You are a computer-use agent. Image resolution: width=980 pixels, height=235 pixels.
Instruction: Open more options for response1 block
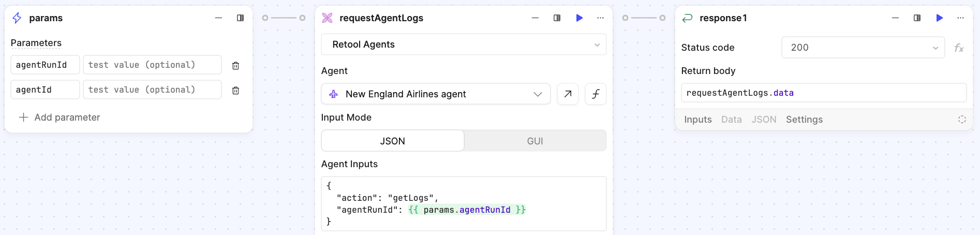click(960, 18)
